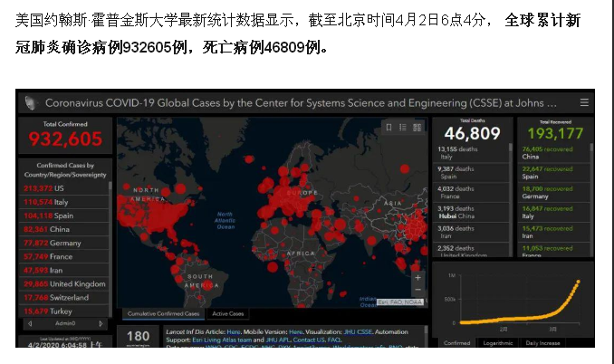
Task: Select the 57,749 France row
Action: [63, 257]
